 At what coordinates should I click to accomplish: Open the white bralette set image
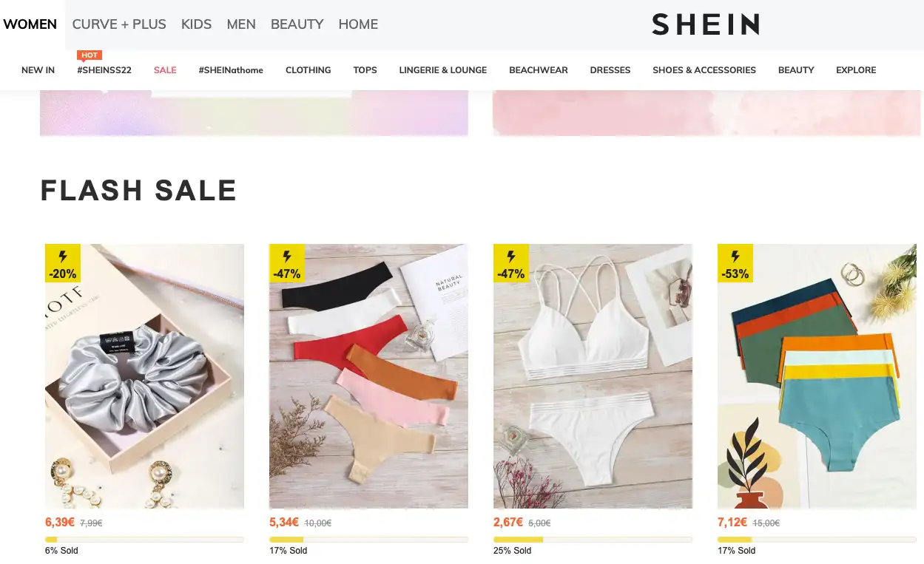593,376
